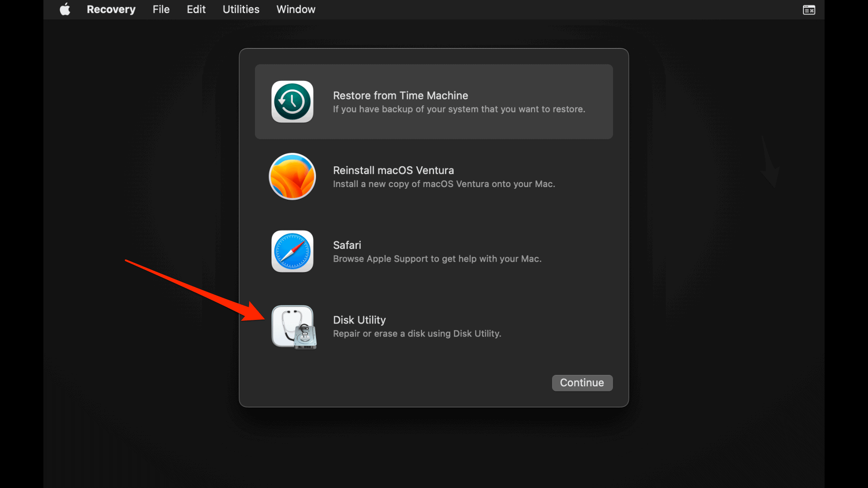Open the File menu
868x488 pixels.
pyautogui.click(x=161, y=9)
